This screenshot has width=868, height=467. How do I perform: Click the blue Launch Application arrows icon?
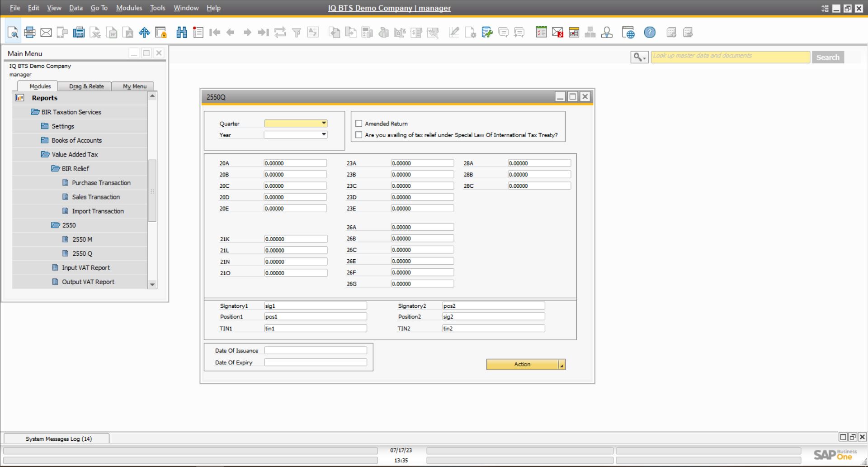(x=144, y=33)
